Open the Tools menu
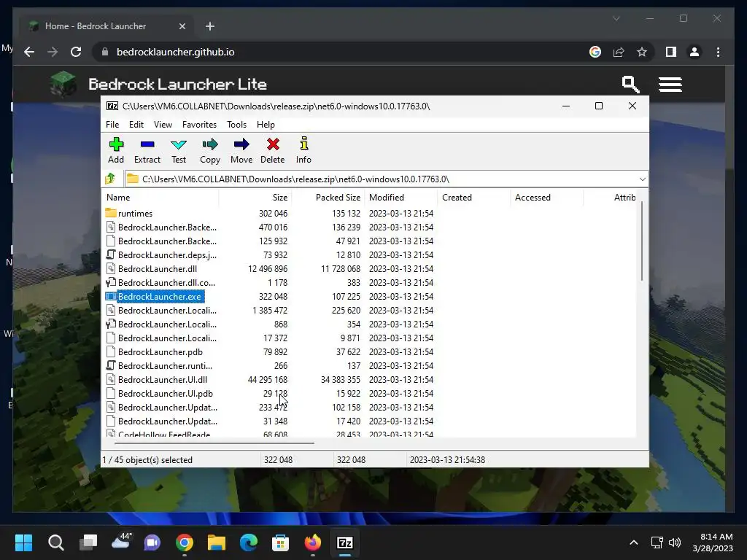747x560 pixels. coord(237,124)
